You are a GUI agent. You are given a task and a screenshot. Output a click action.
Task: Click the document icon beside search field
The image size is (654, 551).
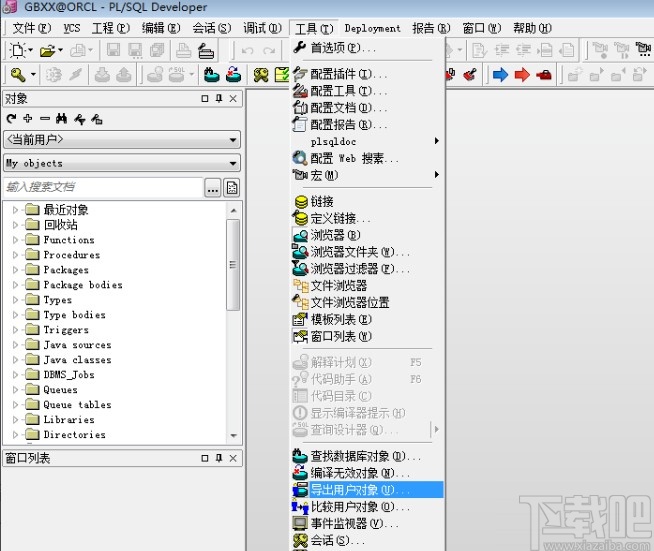click(x=232, y=188)
